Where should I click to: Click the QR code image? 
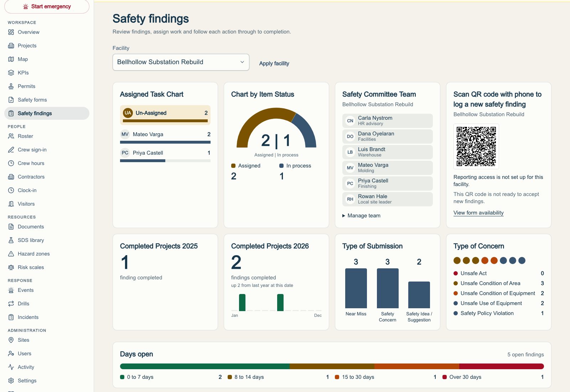476,146
